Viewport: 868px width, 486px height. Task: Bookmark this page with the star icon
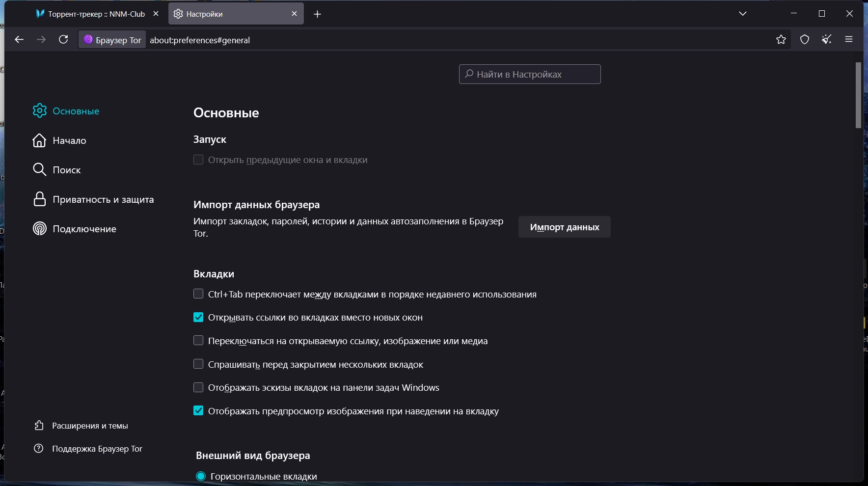(781, 40)
